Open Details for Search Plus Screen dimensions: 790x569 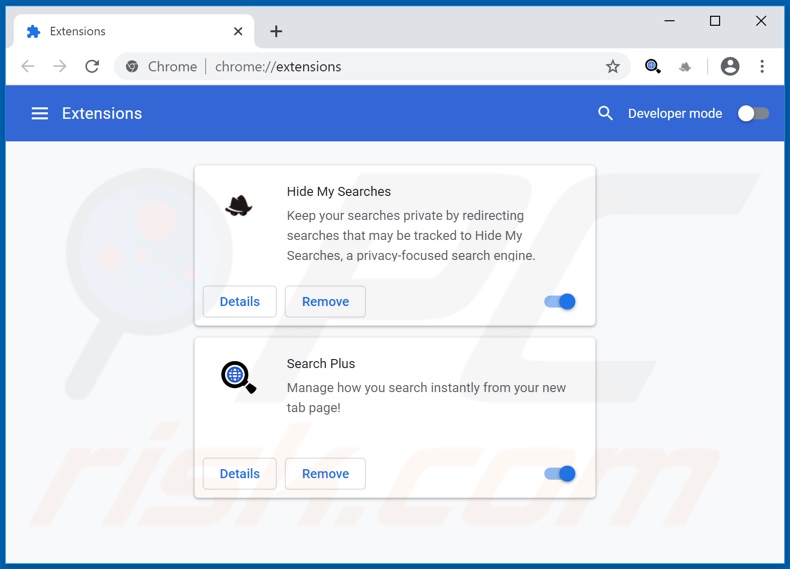pos(240,474)
